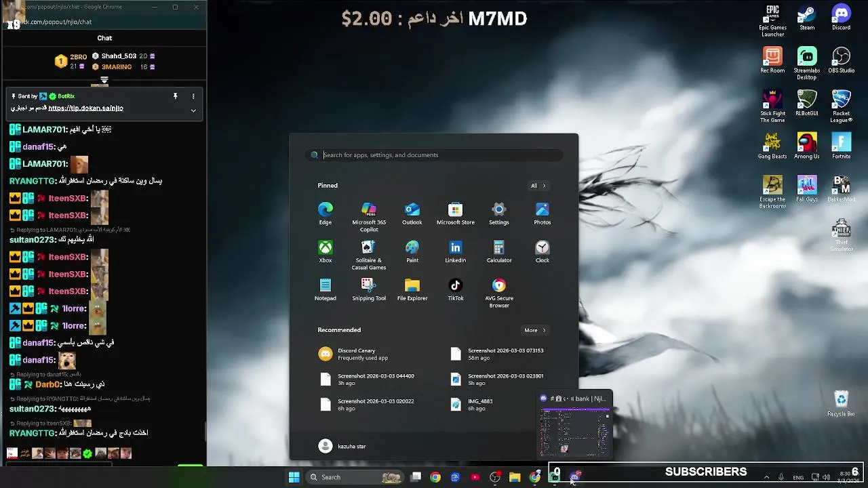Open Edge from pinned apps
The width and height of the screenshot is (868, 488).
pyautogui.click(x=325, y=213)
